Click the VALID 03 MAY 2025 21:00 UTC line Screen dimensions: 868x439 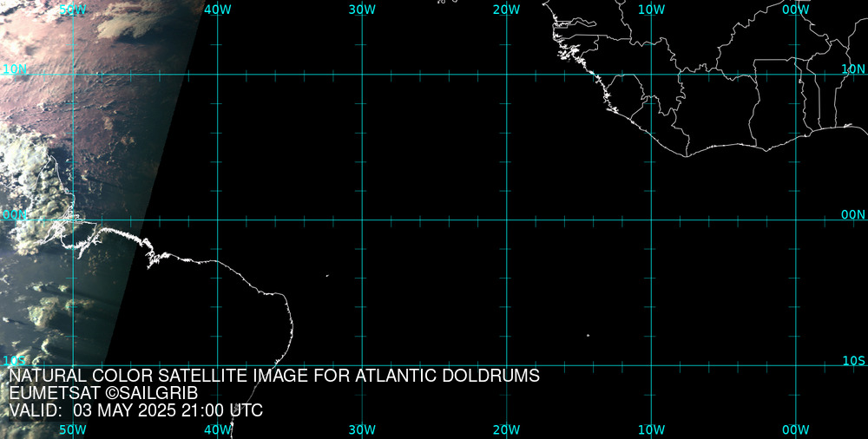point(136,411)
